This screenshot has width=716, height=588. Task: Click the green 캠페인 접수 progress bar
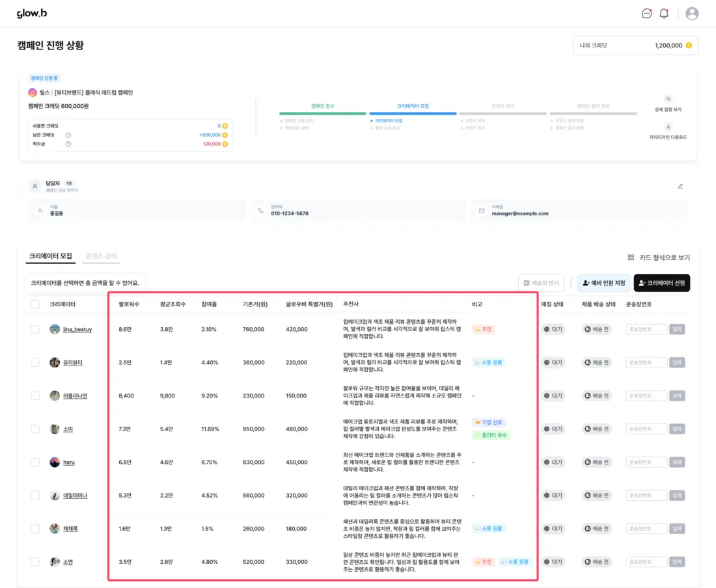click(x=323, y=113)
